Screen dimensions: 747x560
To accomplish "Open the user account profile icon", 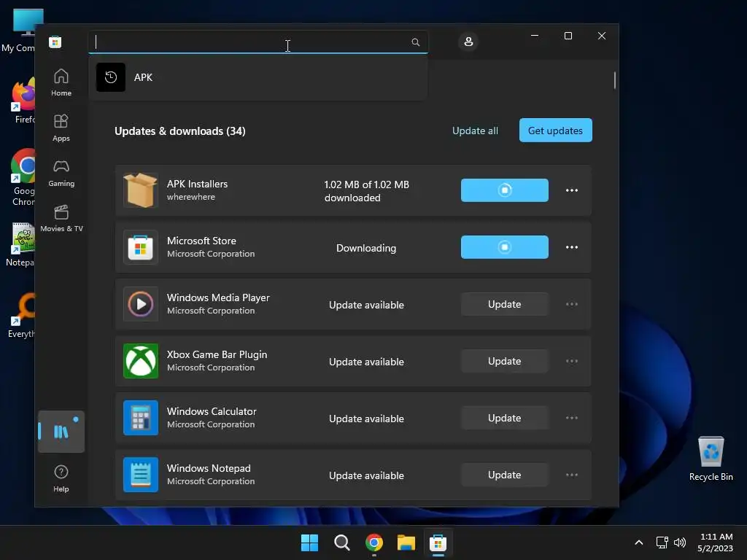I will [468, 42].
